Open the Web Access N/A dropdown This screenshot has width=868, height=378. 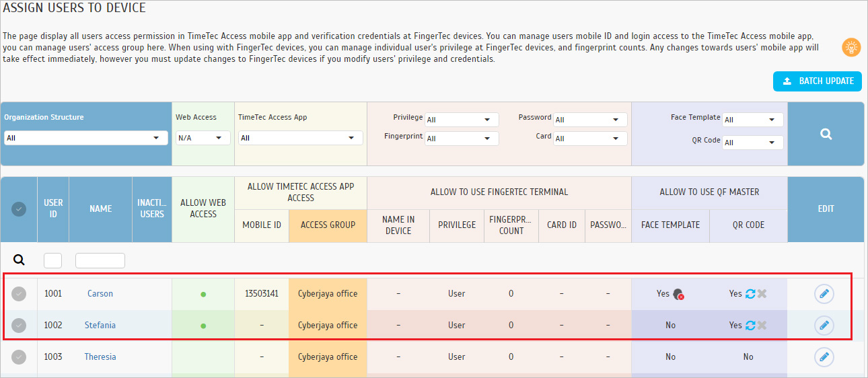pos(203,138)
